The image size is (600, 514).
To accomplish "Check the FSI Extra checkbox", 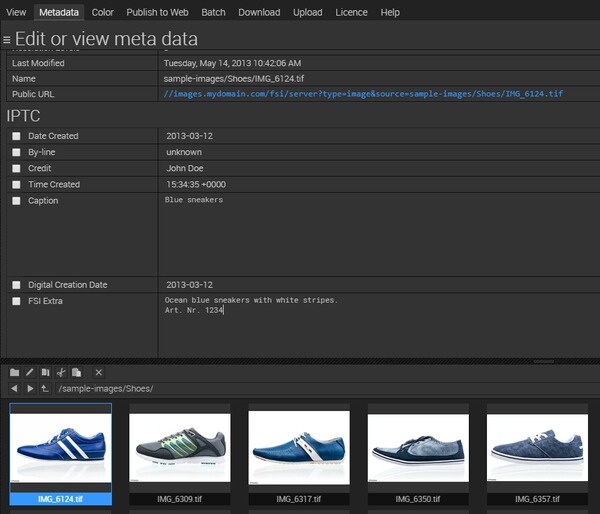I will click(16, 301).
